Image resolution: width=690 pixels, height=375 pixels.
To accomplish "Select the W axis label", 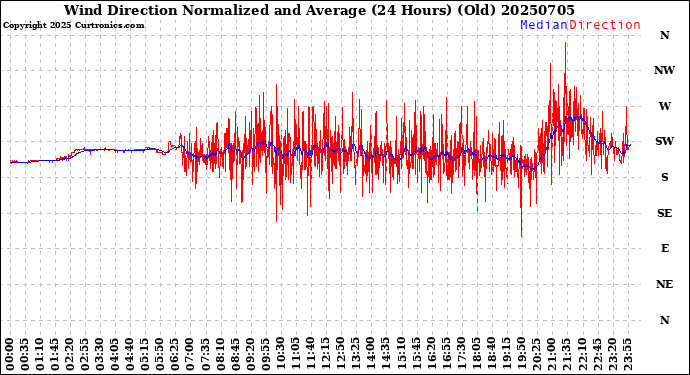I will click(x=664, y=106).
